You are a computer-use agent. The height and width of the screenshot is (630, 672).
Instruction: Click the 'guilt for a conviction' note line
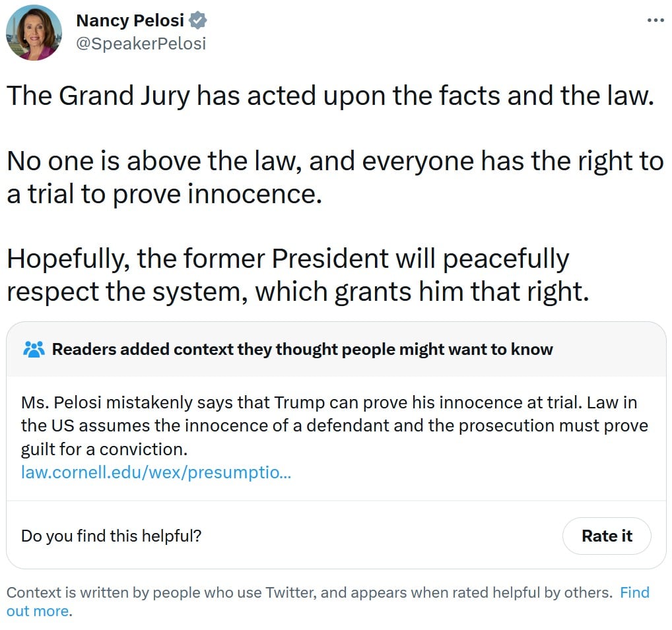tap(104, 449)
